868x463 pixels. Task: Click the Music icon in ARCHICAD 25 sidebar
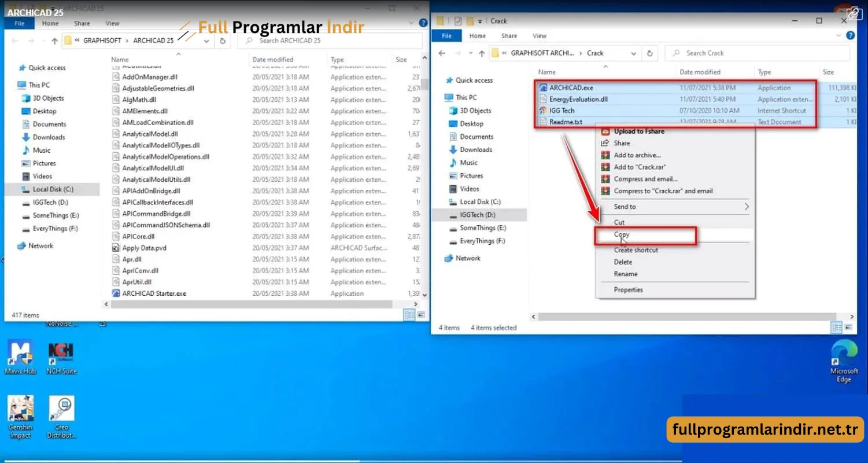coord(26,150)
